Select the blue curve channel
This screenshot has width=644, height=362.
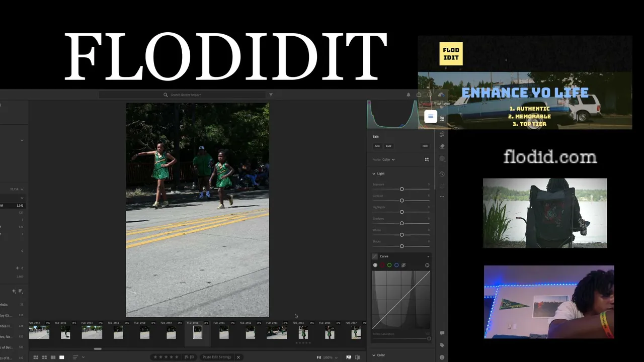(396, 265)
